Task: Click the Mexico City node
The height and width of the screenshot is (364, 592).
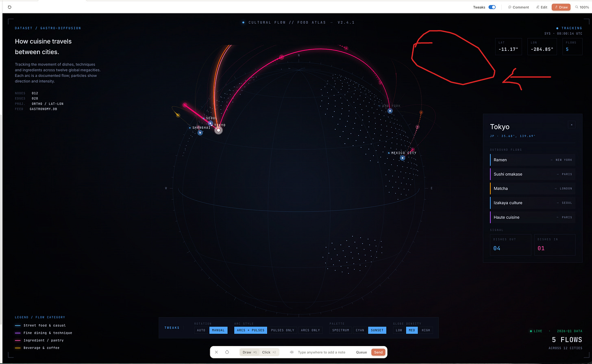Action: coord(403,158)
